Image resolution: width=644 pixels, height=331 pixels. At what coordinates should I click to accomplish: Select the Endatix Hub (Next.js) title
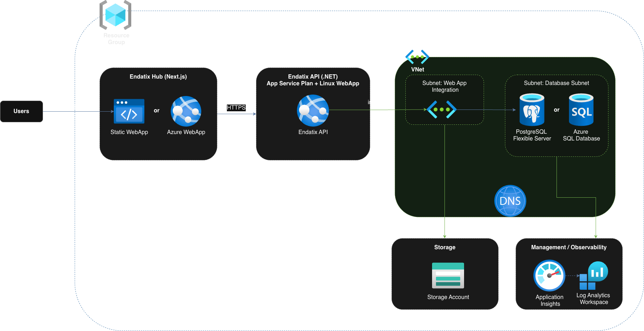pyautogui.click(x=158, y=77)
